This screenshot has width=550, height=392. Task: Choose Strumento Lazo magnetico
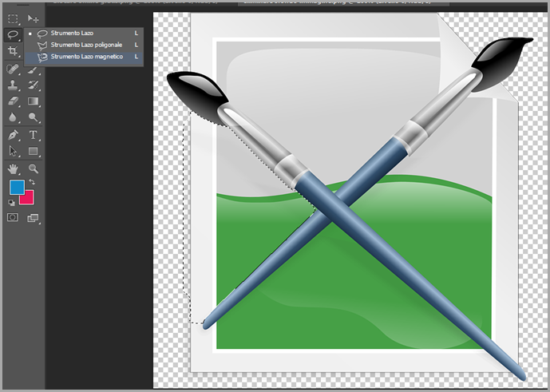point(84,57)
